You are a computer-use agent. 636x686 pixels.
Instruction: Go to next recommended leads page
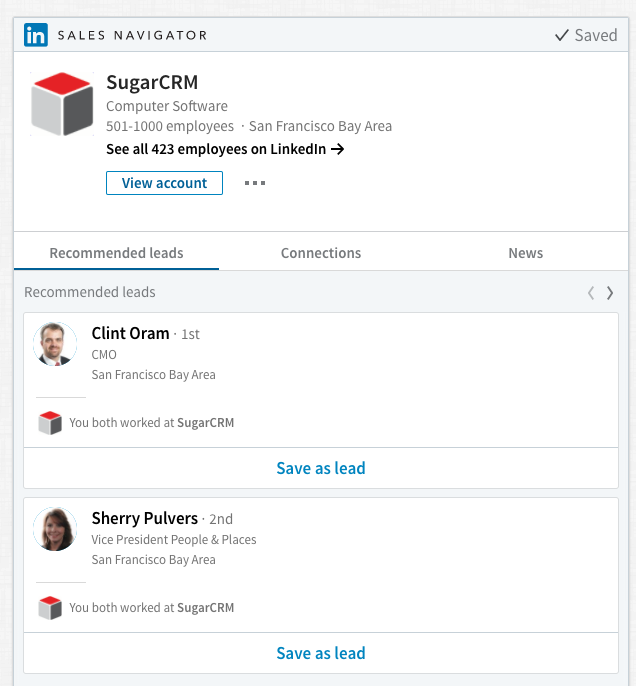[x=610, y=293]
